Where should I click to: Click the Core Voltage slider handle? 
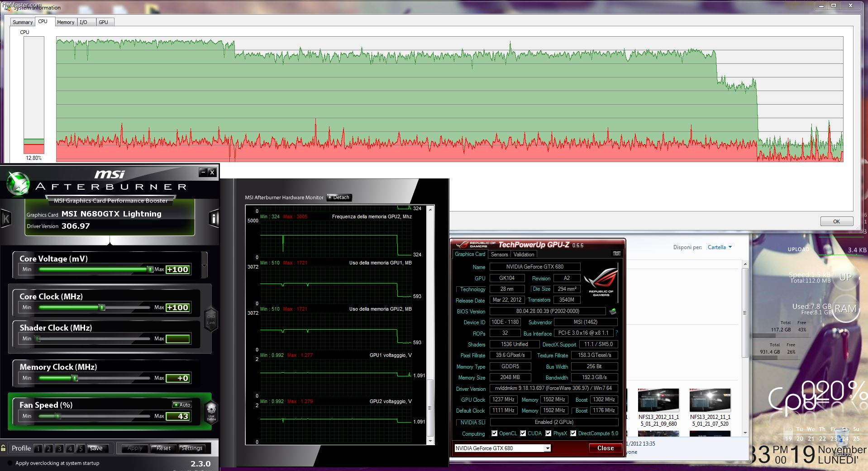[150, 269]
